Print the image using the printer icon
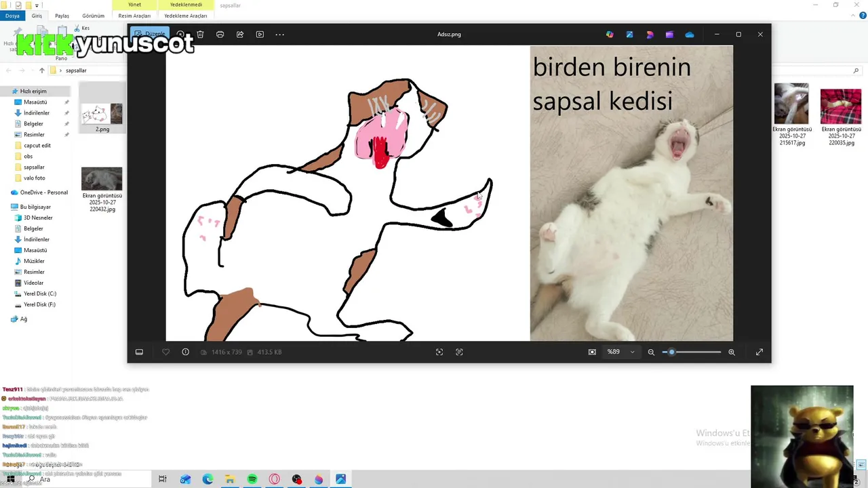This screenshot has width=868, height=488. pos(220,34)
